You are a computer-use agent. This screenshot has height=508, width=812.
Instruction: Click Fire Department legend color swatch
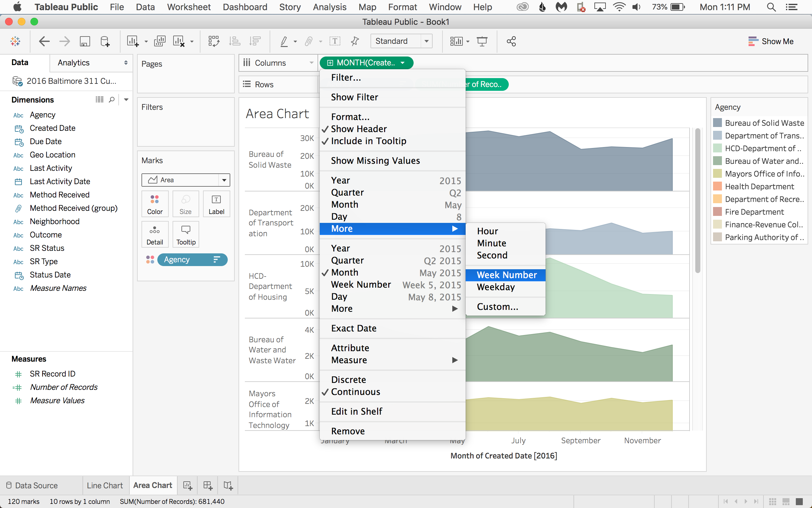717,212
